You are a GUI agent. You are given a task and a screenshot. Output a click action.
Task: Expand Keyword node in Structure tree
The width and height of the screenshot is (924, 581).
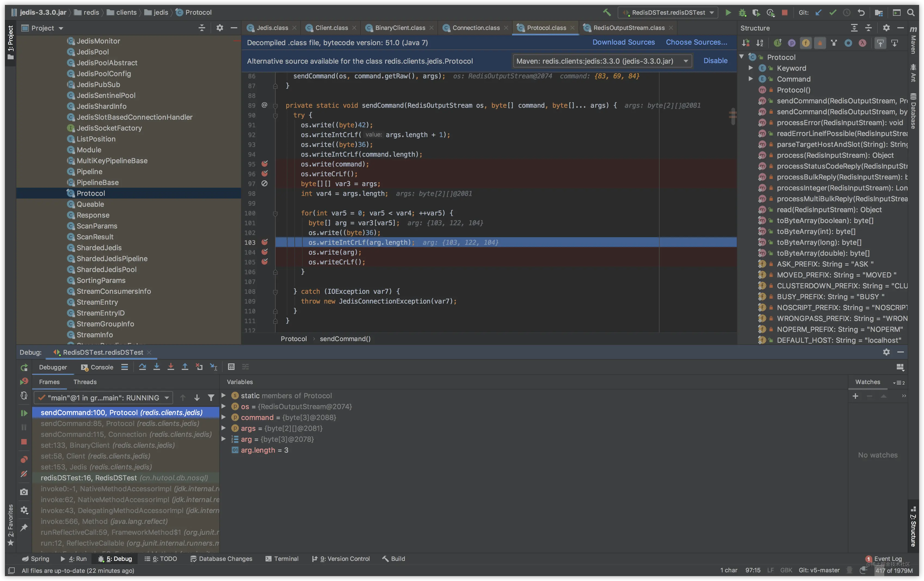click(x=751, y=68)
